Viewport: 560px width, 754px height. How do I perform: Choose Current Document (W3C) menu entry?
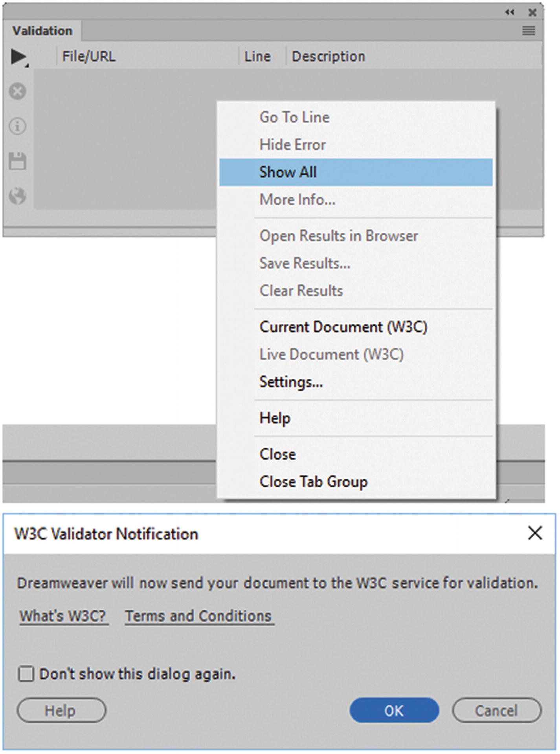[x=343, y=327]
